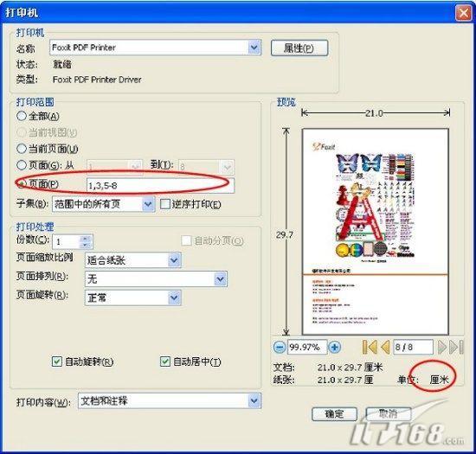Click the page number field 8 / 8
The height and width of the screenshot is (454, 476).
413,347
